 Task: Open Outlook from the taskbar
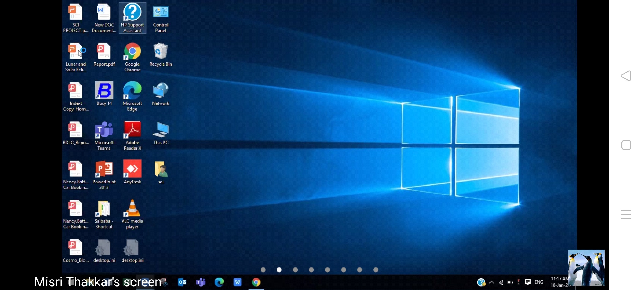(x=182, y=282)
